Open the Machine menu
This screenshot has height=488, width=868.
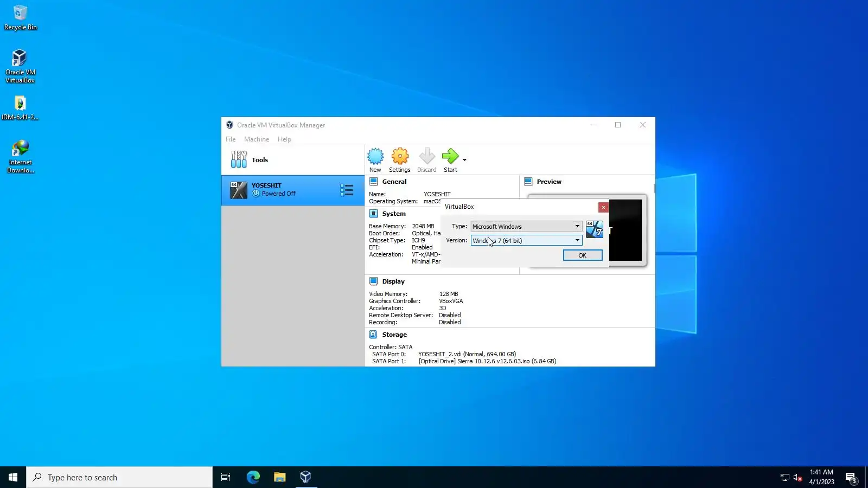(257, 139)
